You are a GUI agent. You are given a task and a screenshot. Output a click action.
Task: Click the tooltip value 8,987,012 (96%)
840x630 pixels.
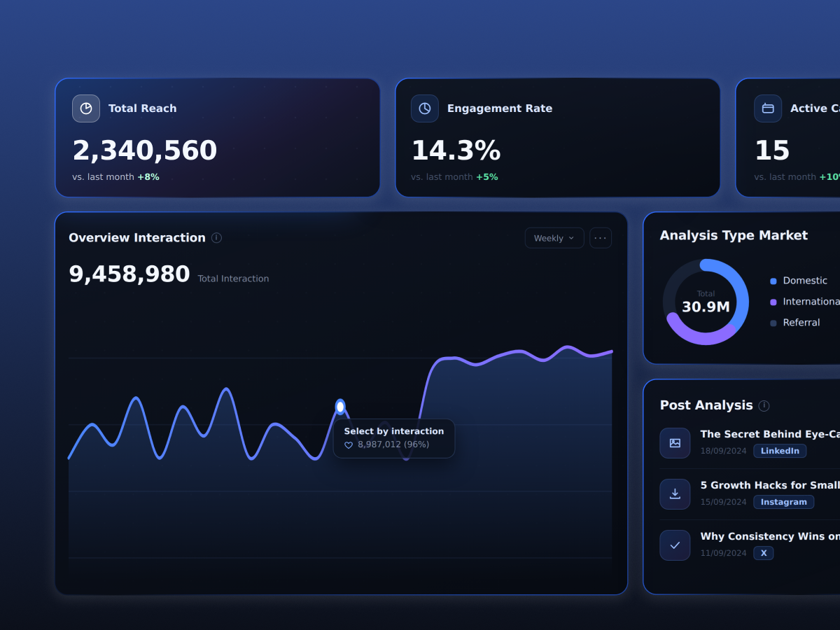coord(393,444)
